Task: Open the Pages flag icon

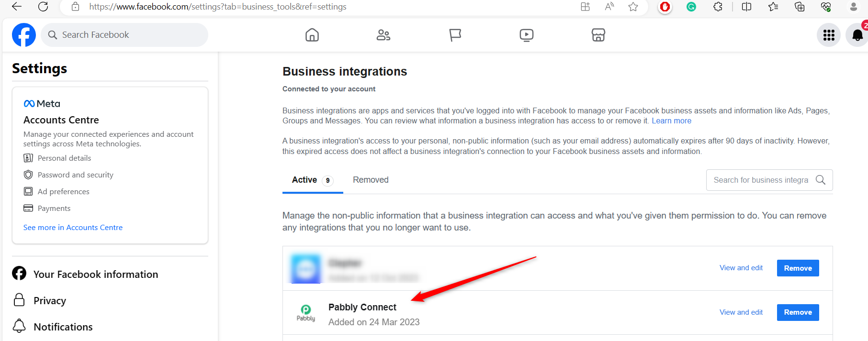Action: [x=455, y=35]
